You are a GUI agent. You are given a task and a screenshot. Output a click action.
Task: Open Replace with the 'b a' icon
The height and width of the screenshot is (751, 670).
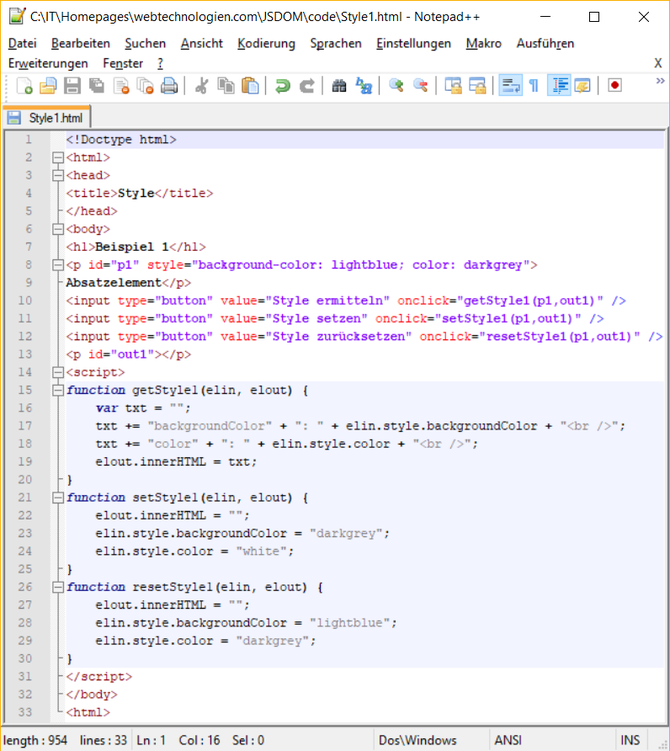(363, 86)
